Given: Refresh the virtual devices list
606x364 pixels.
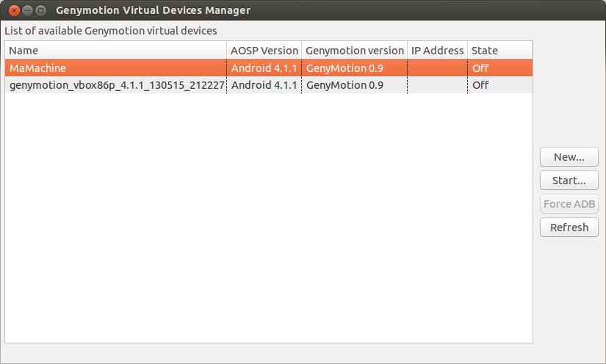Looking at the screenshot, I should [569, 227].
